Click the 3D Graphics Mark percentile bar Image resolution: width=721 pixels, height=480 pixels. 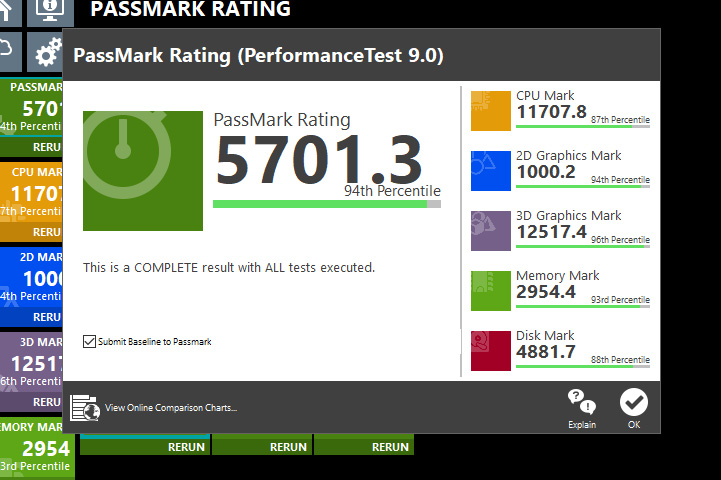click(583, 246)
